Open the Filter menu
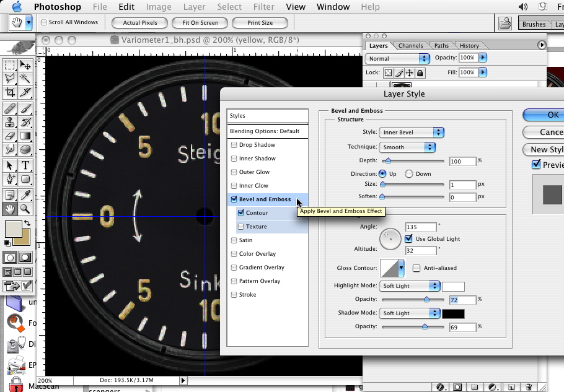The width and height of the screenshot is (564, 392). 264,7
